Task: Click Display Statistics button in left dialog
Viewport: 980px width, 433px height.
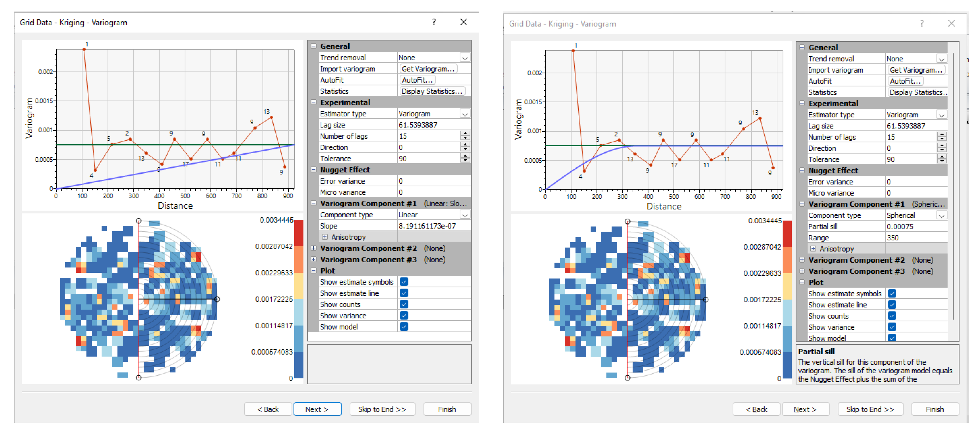Action: click(432, 91)
